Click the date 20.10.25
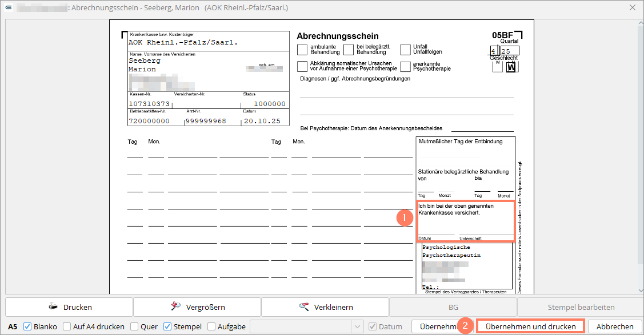Screen dimensions: 644x335 coord(262,121)
